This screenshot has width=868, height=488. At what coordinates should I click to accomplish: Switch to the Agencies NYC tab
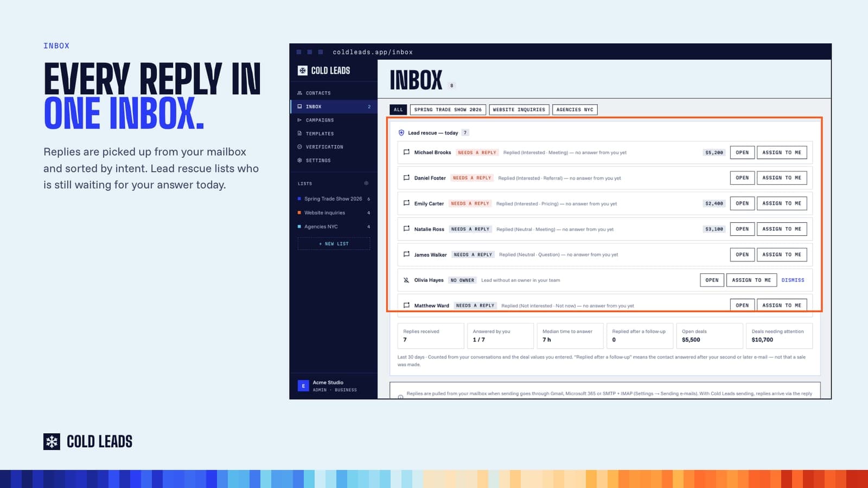pyautogui.click(x=575, y=110)
